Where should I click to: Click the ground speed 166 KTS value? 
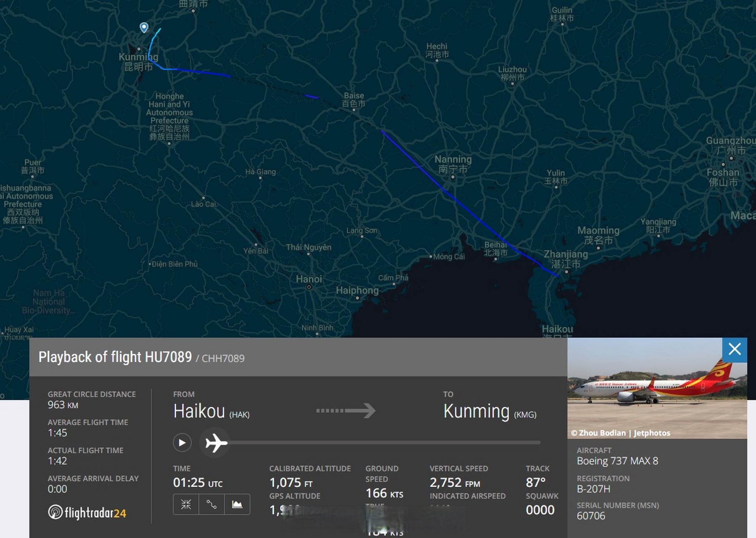(384, 493)
